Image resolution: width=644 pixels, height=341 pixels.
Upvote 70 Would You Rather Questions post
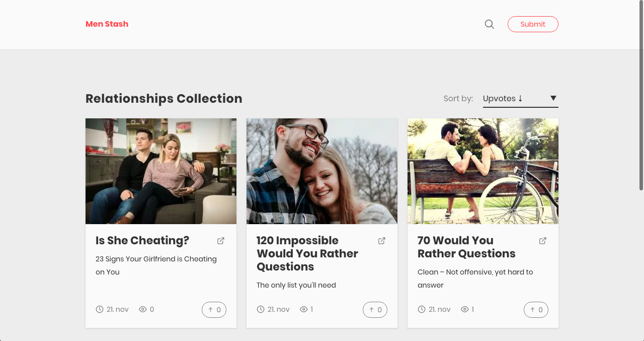pyautogui.click(x=536, y=310)
